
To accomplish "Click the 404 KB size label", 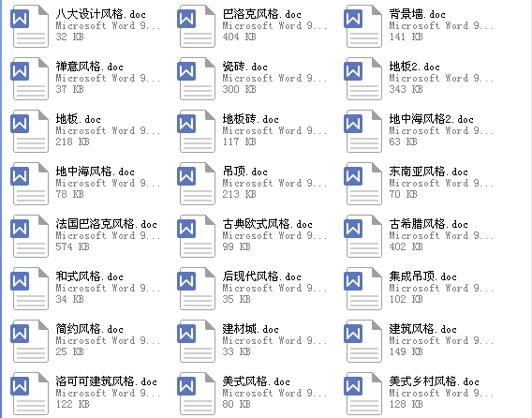I will [x=239, y=37].
